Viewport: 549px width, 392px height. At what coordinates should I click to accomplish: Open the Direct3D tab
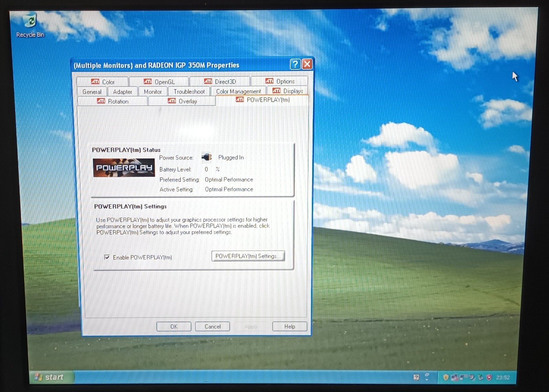point(220,81)
